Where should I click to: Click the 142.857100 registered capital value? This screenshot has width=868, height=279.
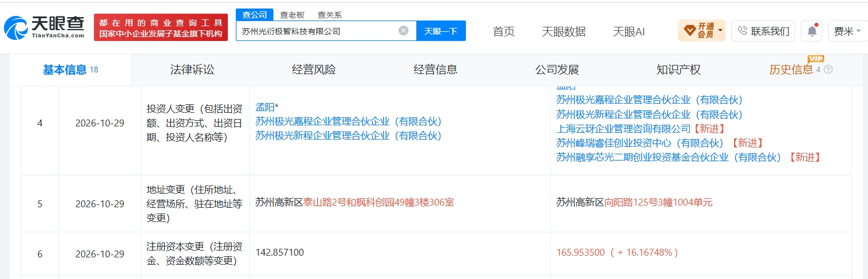coord(280,252)
